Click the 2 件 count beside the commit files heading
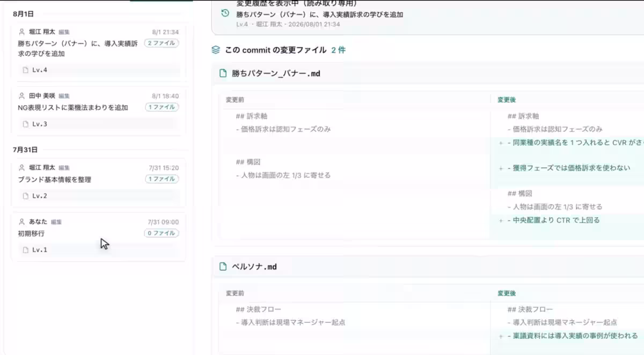The image size is (644, 355). (339, 50)
